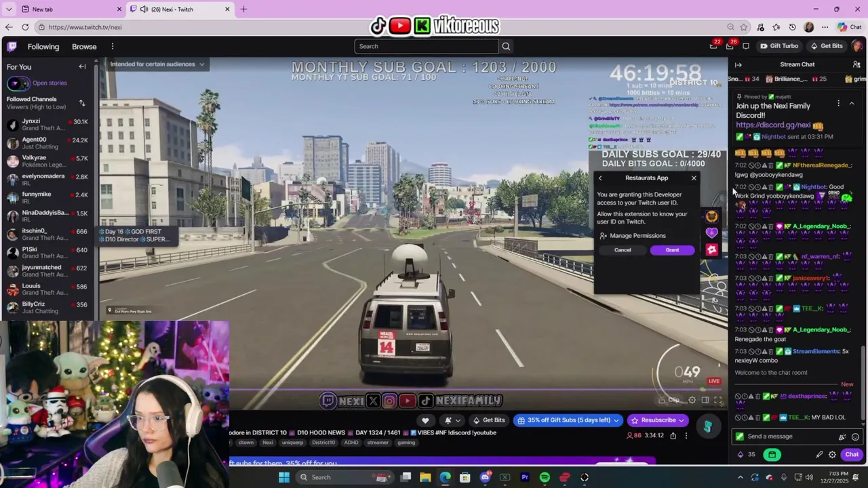Click the Clip button on the player
This screenshot has width=868, height=488.
(x=669, y=400)
